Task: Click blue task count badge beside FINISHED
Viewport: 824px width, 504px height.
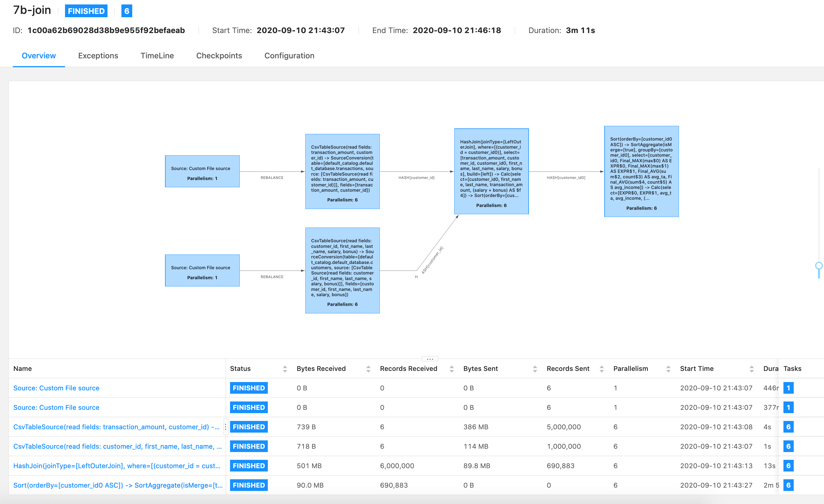Action: coord(126,11)
